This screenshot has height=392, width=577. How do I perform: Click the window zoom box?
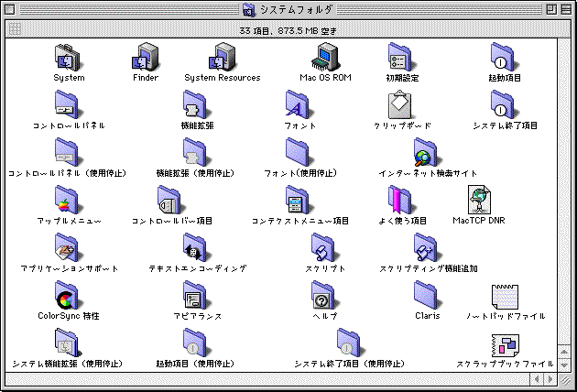[x=551, y=9]
